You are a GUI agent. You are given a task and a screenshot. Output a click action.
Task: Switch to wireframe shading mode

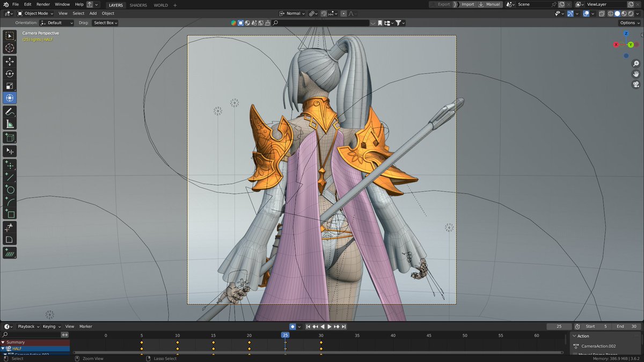[x=610, y=13]
